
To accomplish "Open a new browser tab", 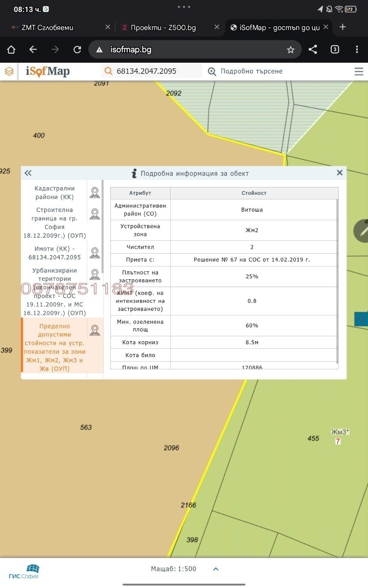I will [x=343, y=27].
